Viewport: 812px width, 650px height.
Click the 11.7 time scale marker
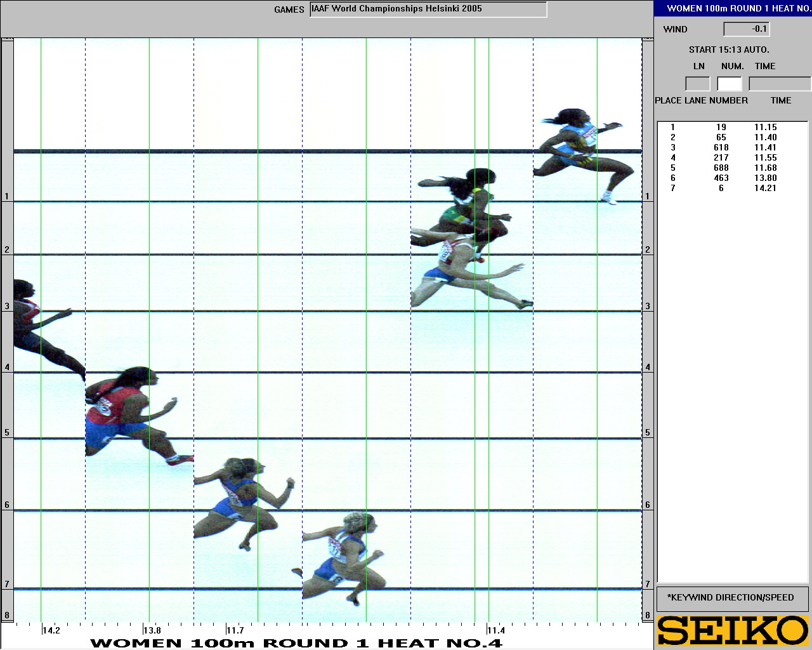point(235,630)
